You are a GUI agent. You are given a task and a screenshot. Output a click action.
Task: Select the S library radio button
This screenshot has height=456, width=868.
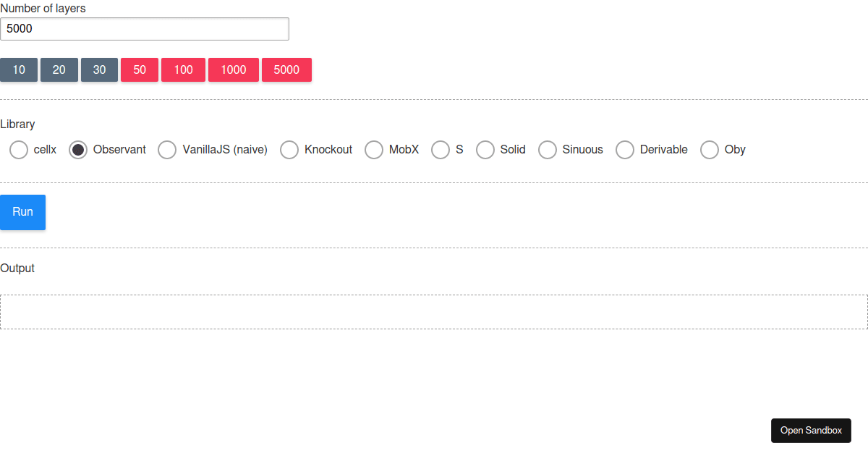click(441, 150)
